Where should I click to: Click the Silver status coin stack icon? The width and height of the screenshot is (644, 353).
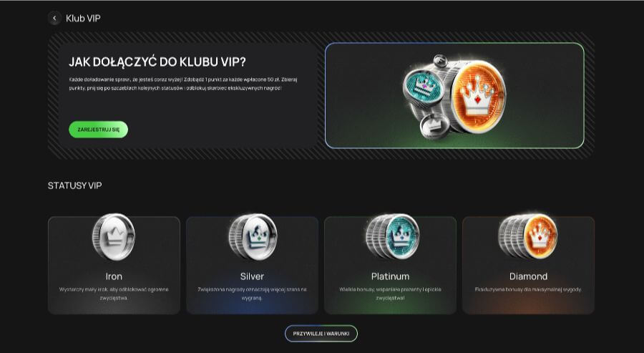(x=253, y=237)
